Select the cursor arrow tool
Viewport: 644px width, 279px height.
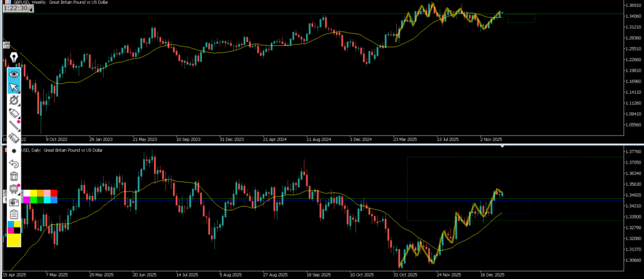[x=14, y=87]
